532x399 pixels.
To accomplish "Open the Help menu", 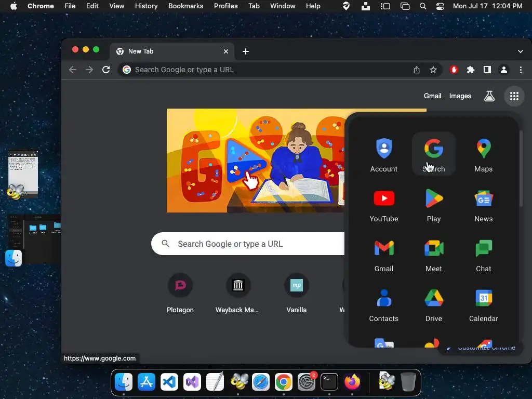I will (313, 6).
